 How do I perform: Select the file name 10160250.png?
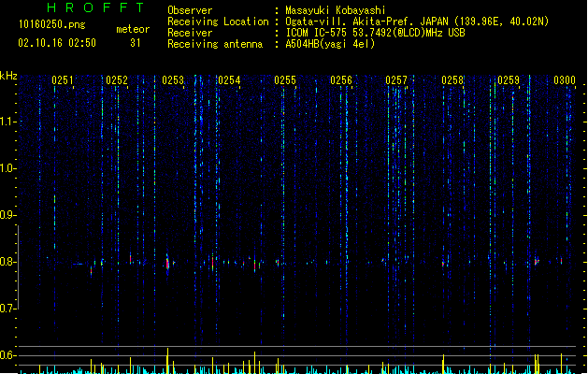tap(51, 24)
